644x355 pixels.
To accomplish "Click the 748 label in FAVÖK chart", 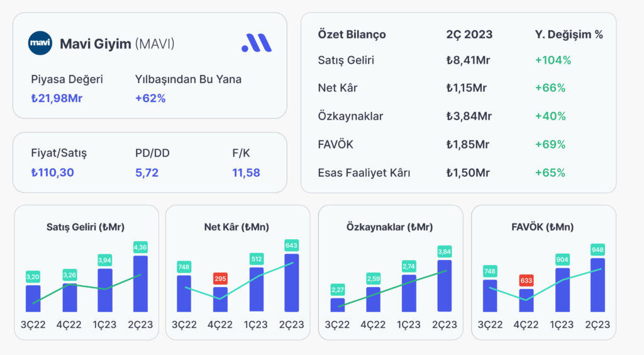I will pyautogui.click(x=489, y=271).
